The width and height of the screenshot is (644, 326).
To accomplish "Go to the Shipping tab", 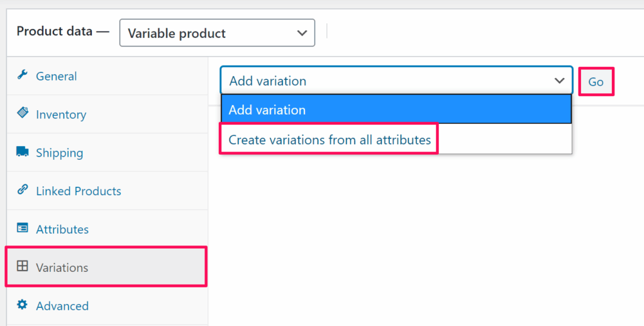I will [x=59, y=153].
